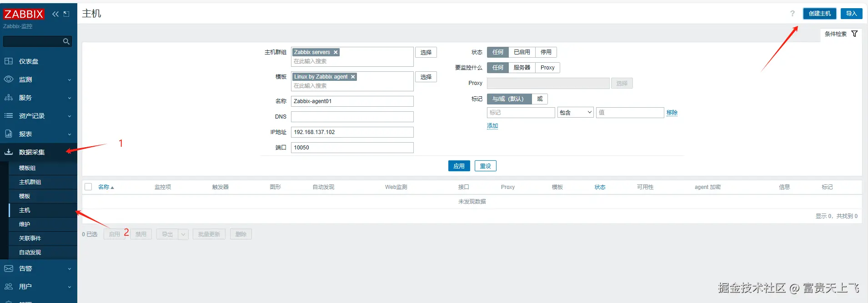Remove the Zabbix servers tag
The height and width of the screenshot is (303, 868).
(x=336, y=52)
